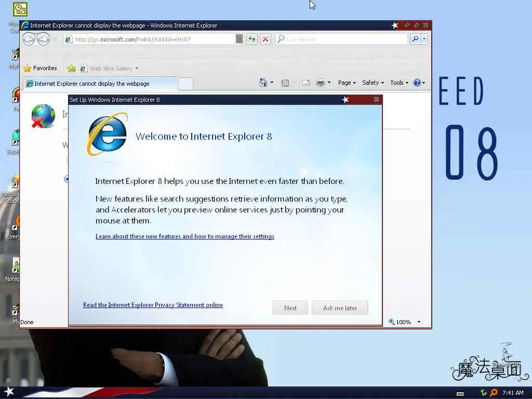
Task: Click the zoom level magnifier icon in status bar
Action: 391,322
